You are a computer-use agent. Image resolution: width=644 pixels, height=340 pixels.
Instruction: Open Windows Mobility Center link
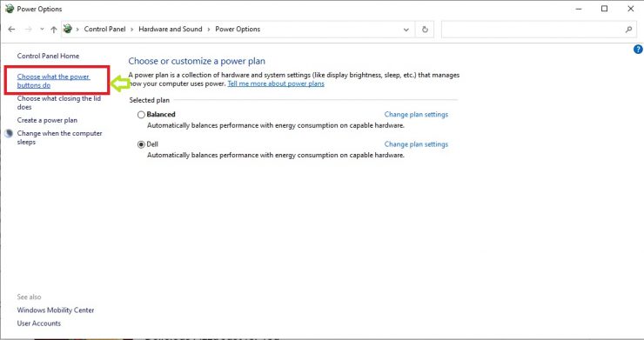pyautogui.click(x=56, y=310)
